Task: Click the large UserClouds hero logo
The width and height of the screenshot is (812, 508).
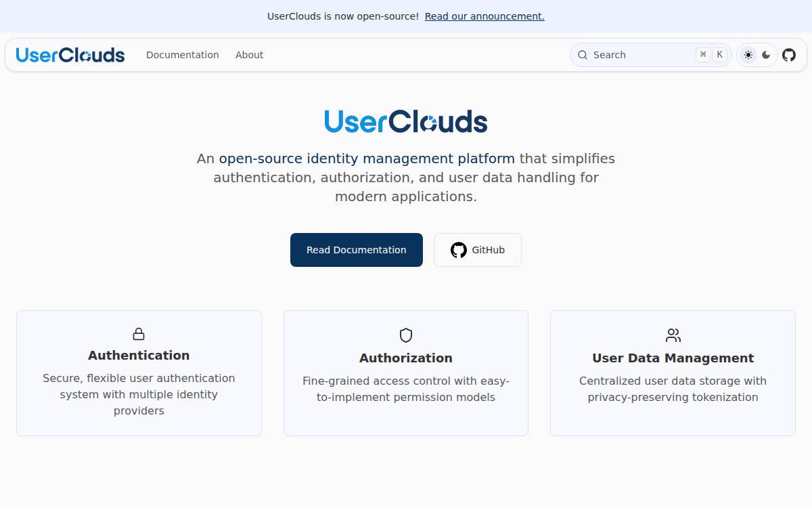Action: pos(406,121)
